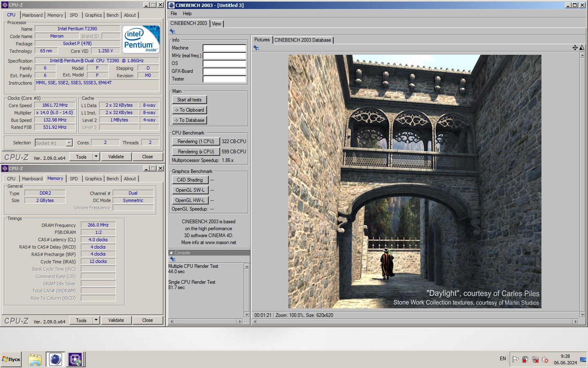Click the muted volume tray icon
The width and height of the screenshot is (588, 368).
545,359
